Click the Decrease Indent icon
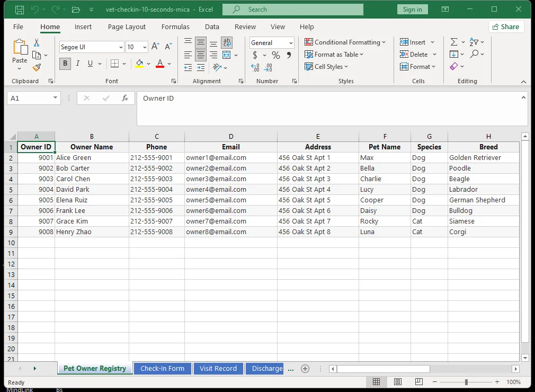This screenshot has width=535, height=392. point(188,68)
